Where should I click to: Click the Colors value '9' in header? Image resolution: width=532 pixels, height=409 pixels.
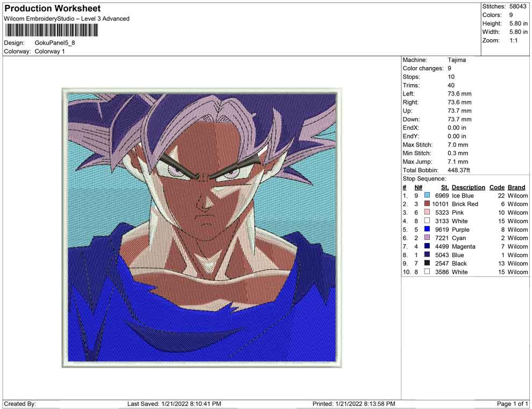pos(511,15)
